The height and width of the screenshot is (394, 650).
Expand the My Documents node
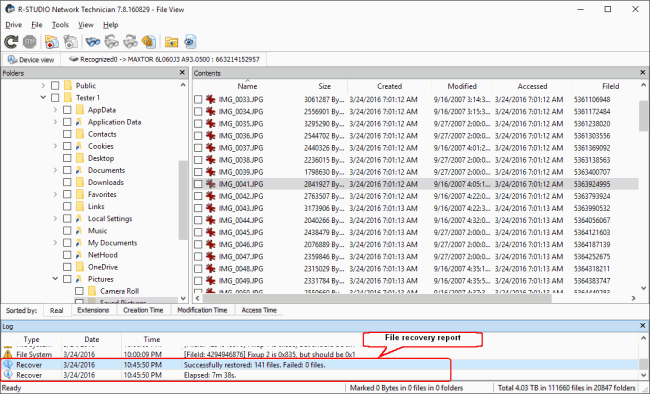55,243
